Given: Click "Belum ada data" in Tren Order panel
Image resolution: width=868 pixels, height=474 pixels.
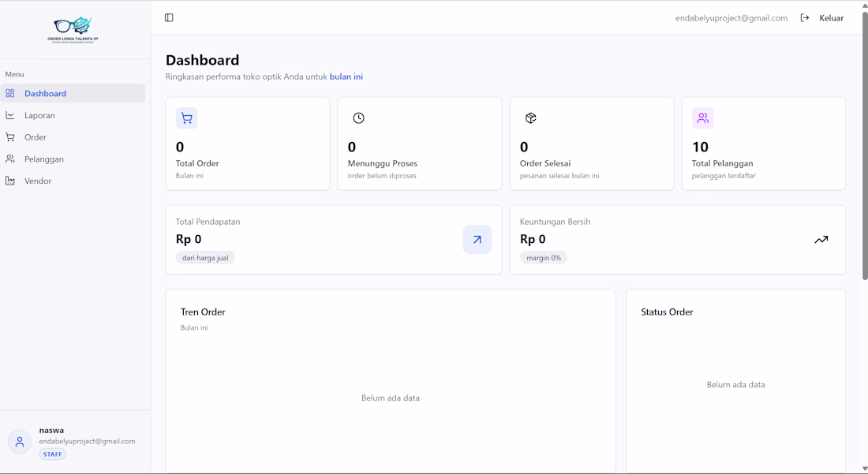Looking at the screenshot, I should (x=391, y=397).
